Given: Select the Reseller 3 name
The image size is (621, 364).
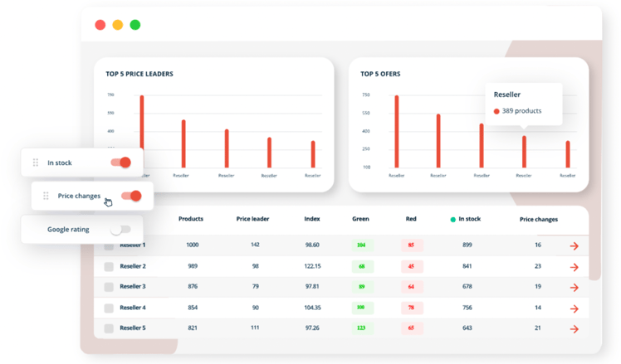Looking at the screenshot, I should point(133,286).
